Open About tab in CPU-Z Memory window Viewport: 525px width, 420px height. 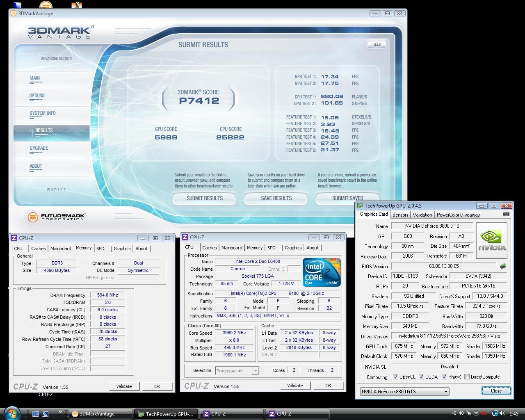[142, 249]
